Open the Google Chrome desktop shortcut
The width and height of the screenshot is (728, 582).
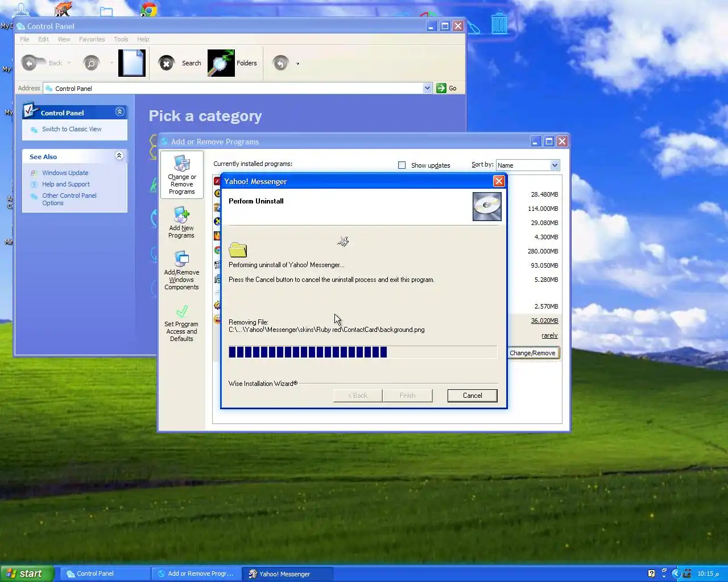[149, 9]
